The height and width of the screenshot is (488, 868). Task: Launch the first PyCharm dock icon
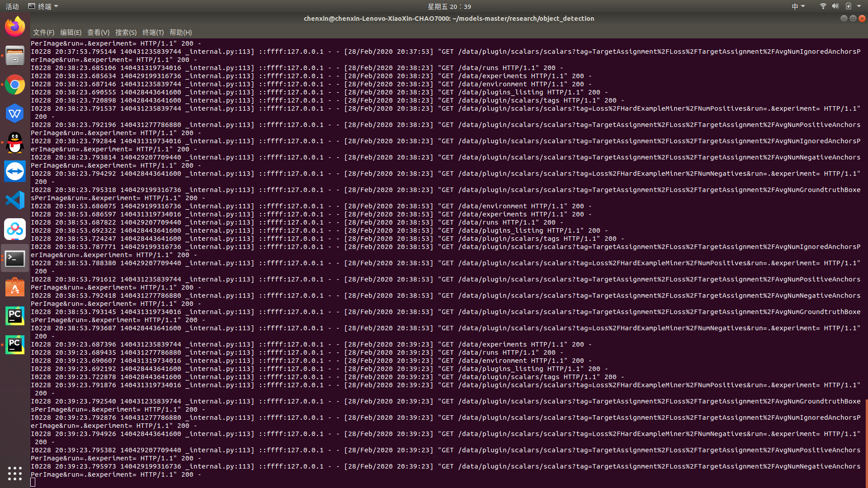pyautogui.click(x=15, y=316)
